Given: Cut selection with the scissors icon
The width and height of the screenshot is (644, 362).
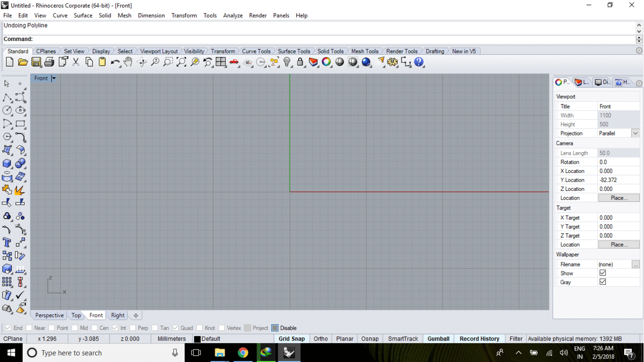Looking at the screenshot, I should [x=76, y=62].
